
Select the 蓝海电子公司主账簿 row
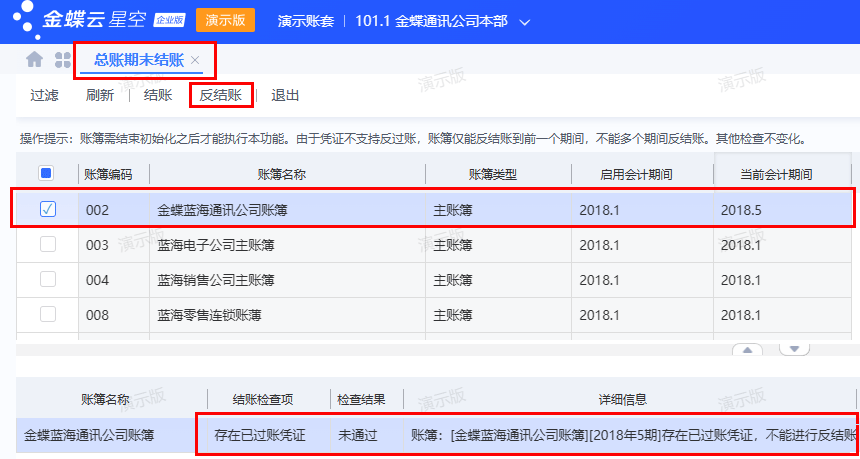(x=215, y=245)
